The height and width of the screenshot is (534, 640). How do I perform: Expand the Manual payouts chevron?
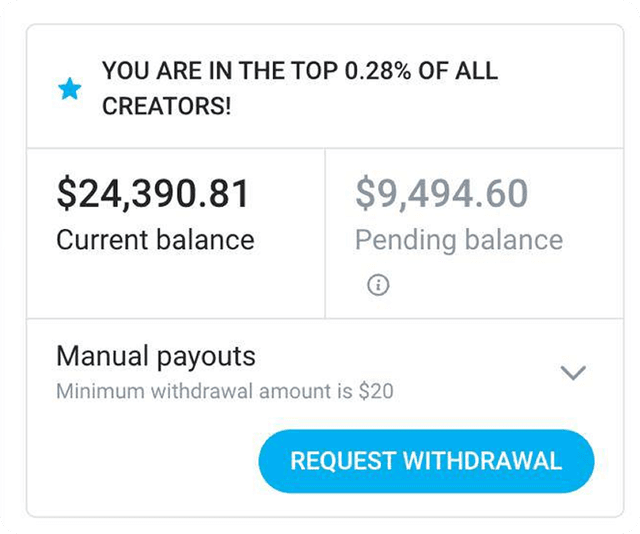pyautogui.click(x=573, y=373)
